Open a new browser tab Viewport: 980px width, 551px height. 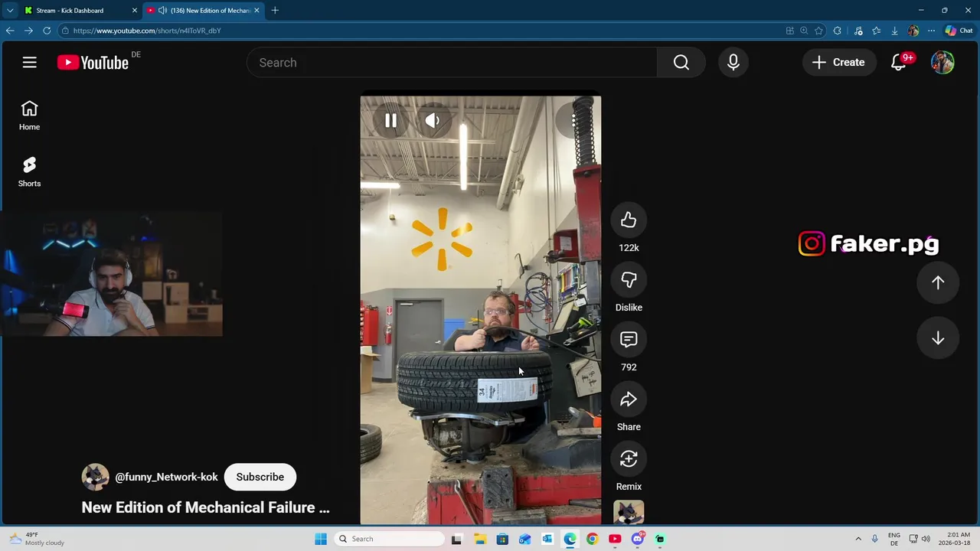point(275,11)
